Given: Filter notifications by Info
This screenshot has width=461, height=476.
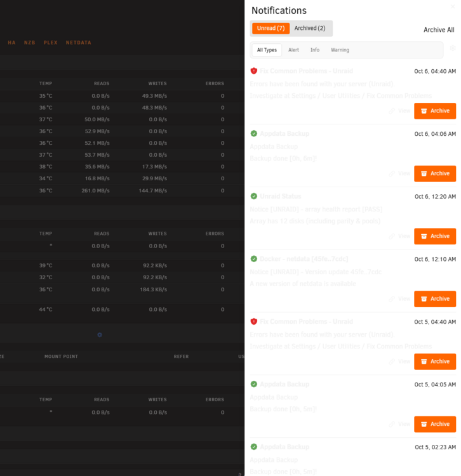Looking at the screenshot, I should [x=314, y=50].
